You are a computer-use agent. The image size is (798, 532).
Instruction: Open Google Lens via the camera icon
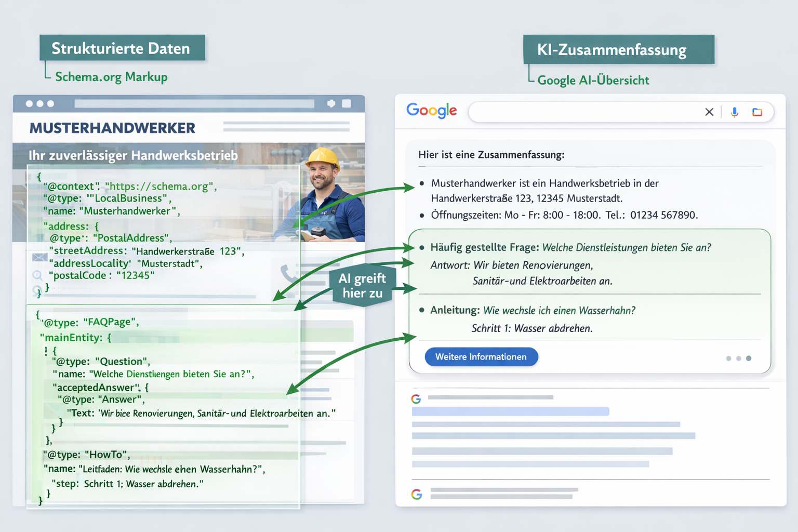[x=757, y=112]
